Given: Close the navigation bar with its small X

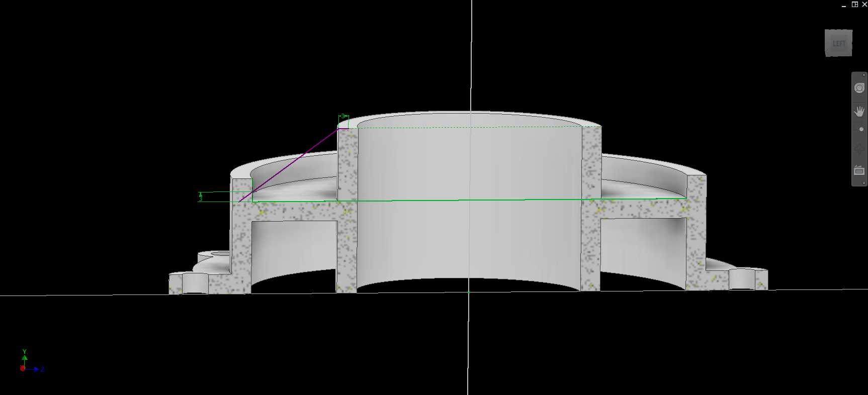Looking at the screenshot, I should click(x=864, y=75).
